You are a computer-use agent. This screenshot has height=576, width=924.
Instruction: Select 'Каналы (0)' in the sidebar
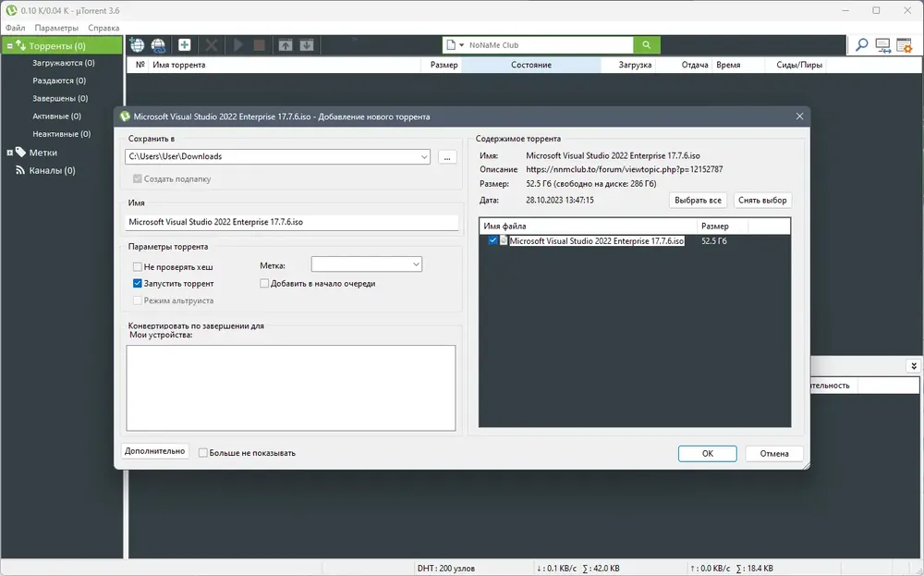click(52, 170)
